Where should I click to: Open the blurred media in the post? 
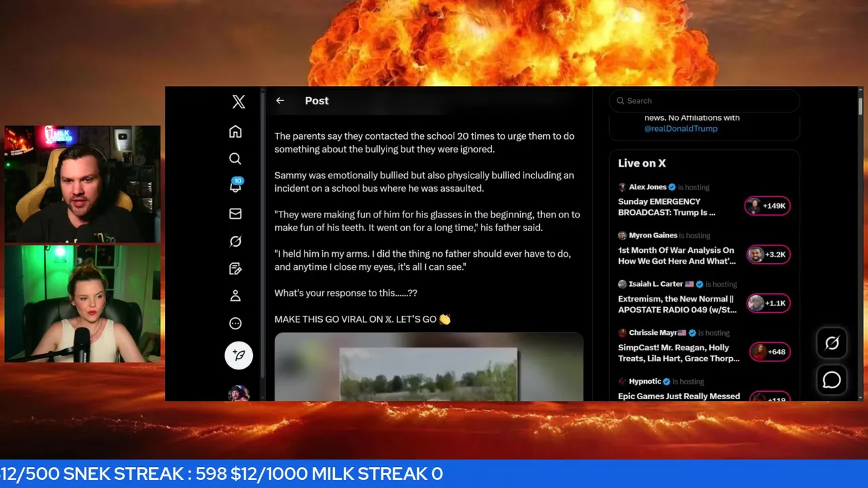coord(429,367)
